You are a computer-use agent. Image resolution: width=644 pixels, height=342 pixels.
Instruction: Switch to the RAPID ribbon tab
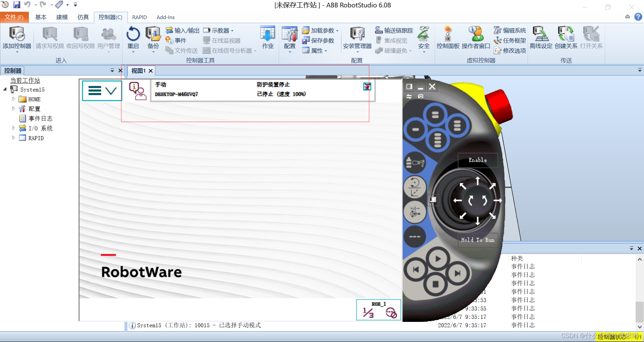140,17
